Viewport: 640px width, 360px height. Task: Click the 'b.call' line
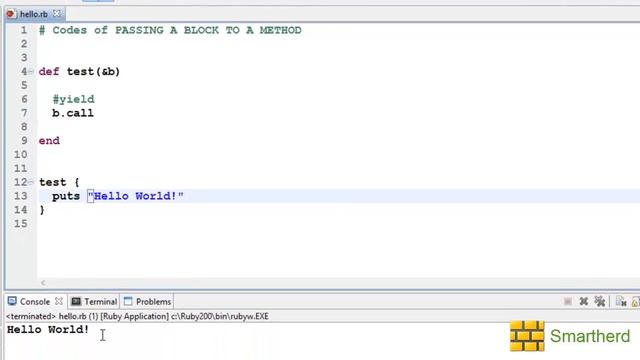point(73,113)
